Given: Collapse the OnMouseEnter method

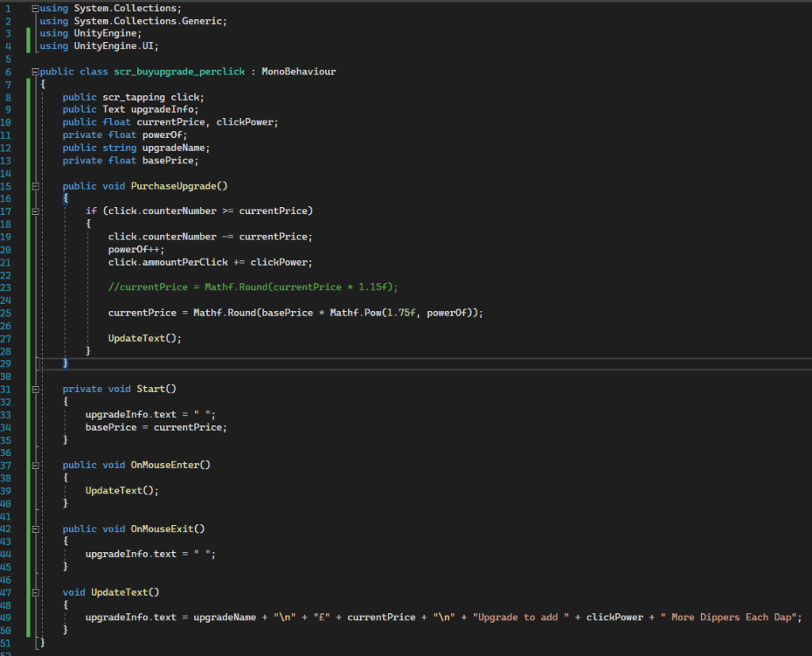Looking at the screenshot, I should pos(36,466).
